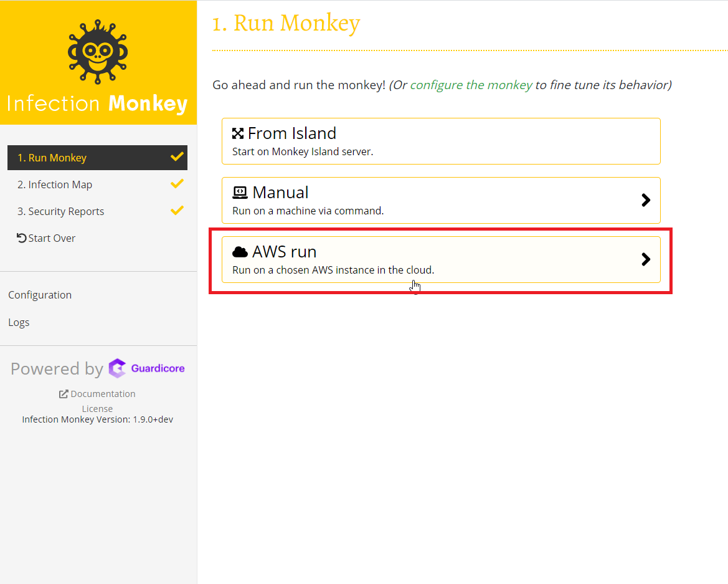728x584 pixels.
Task: Start the monkey From Island
Action: [440, 141]
